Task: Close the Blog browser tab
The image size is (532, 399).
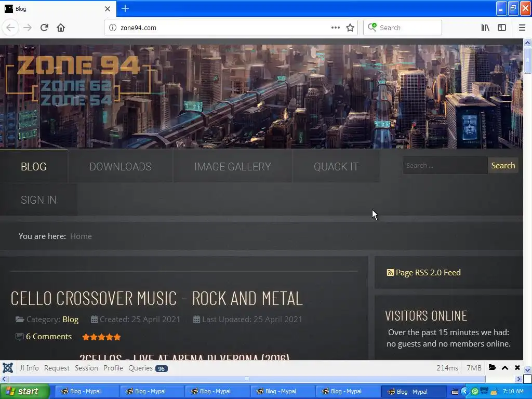Action: [108, 9]
